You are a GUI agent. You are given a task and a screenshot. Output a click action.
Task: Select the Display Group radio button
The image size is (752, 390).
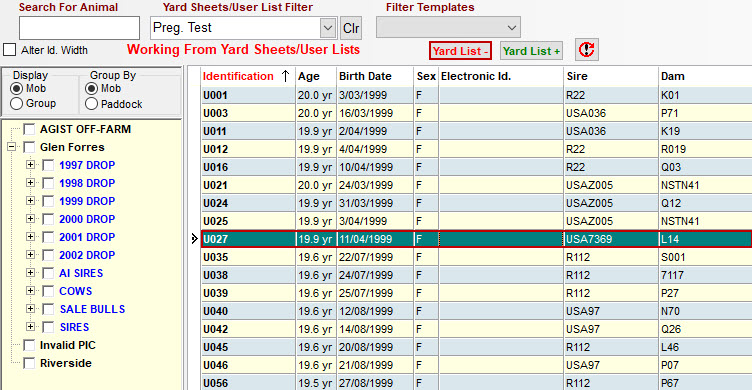click(x=16, y=104)
